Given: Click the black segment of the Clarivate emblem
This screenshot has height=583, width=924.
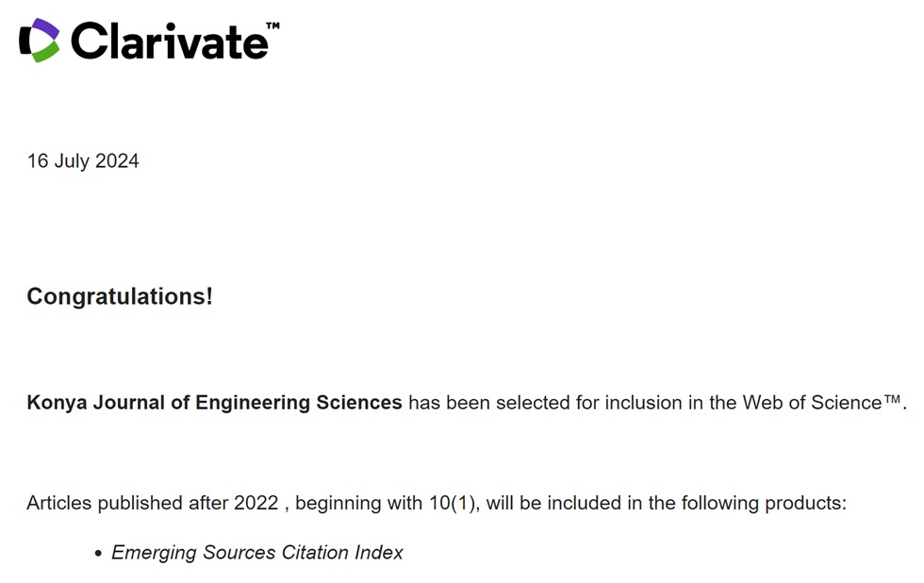Looking at the screenshot, I should click(25, 40).
